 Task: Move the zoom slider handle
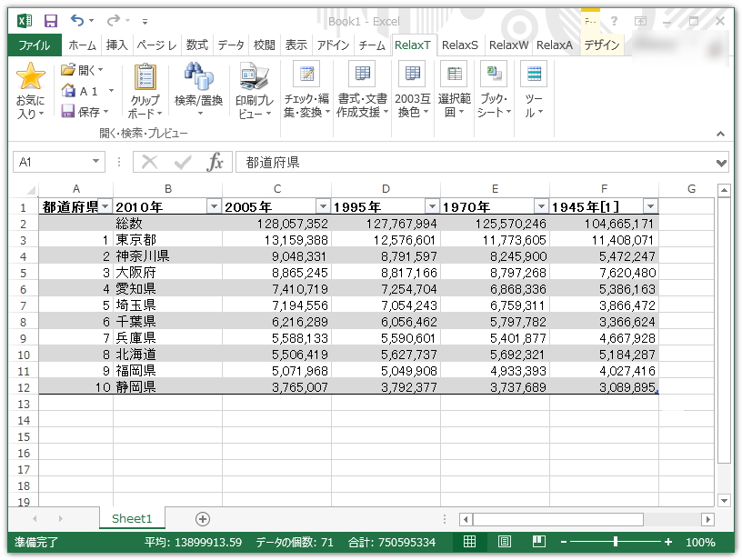(x=616, y=542)
